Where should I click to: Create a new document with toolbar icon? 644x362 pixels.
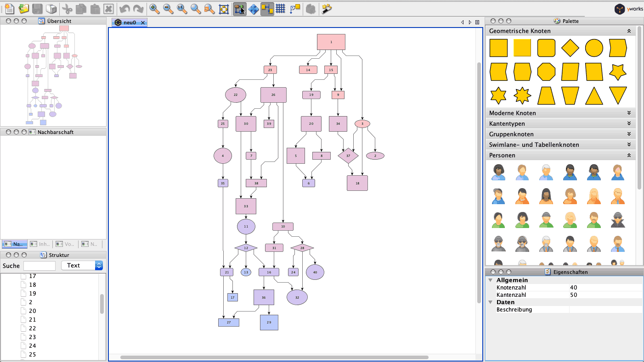coord(9,9)
